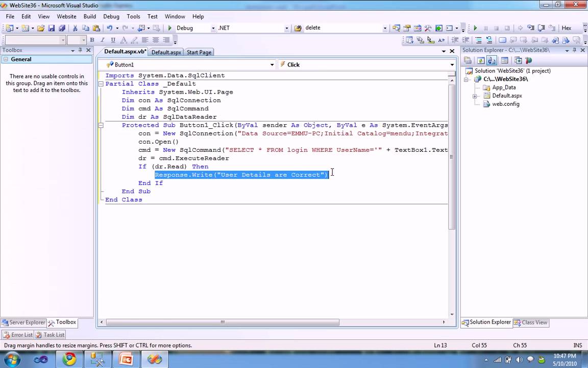Click the Decrease Indent icon
The image size is (588, 368).
pyautogui.click(x=455, y=40)
